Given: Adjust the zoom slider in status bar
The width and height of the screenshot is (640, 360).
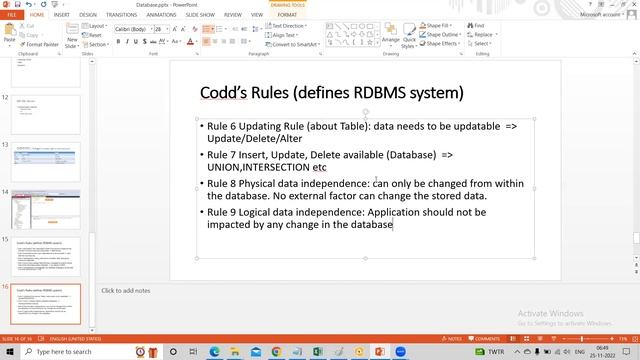Looking at the screenshot, I should coord(582,339).
